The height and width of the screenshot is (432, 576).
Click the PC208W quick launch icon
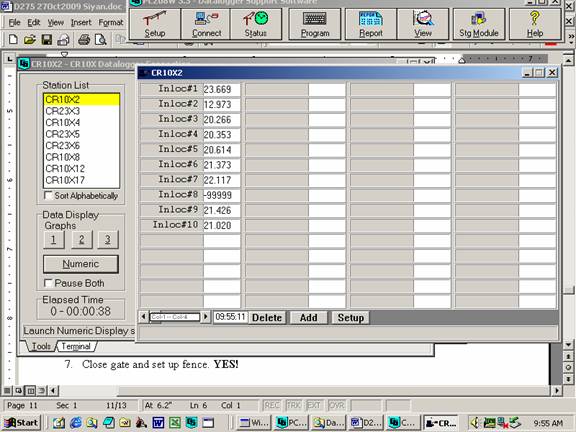[191, 423]
